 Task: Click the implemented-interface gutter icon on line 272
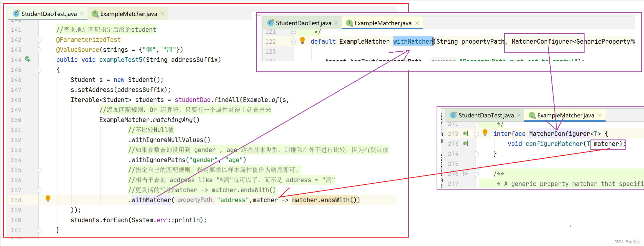466,134
